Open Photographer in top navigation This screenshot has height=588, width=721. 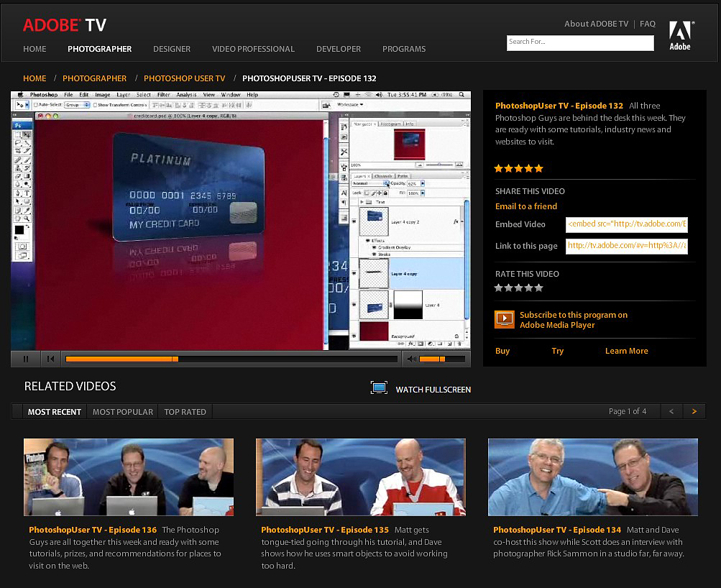click(99, 49)
